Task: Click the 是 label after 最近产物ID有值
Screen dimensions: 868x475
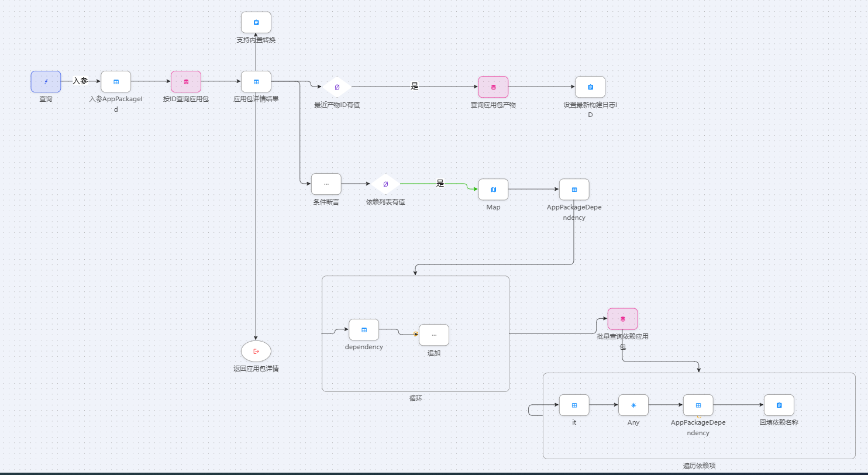Action: click(415, 87)
